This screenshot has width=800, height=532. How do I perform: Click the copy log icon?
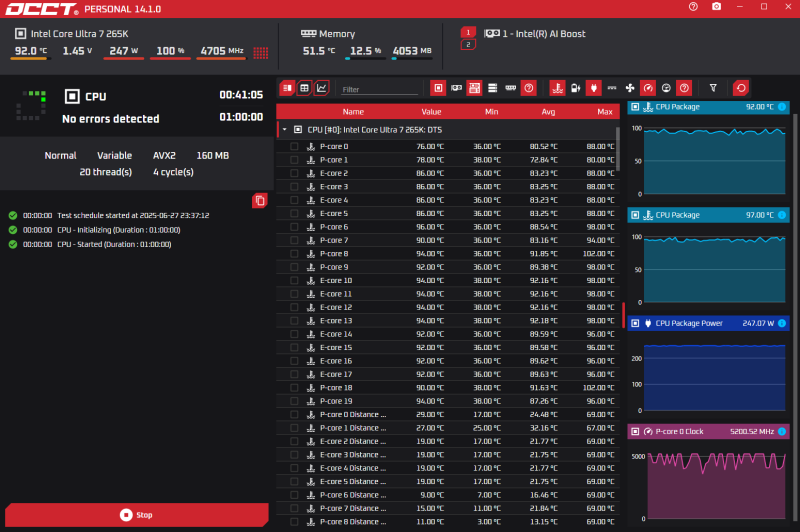click(260, 200)
